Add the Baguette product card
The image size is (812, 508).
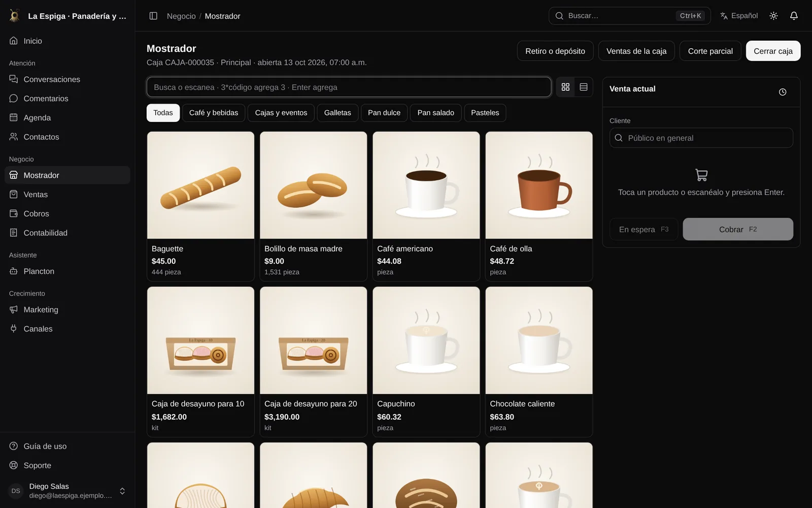click(x=200, y=206)
